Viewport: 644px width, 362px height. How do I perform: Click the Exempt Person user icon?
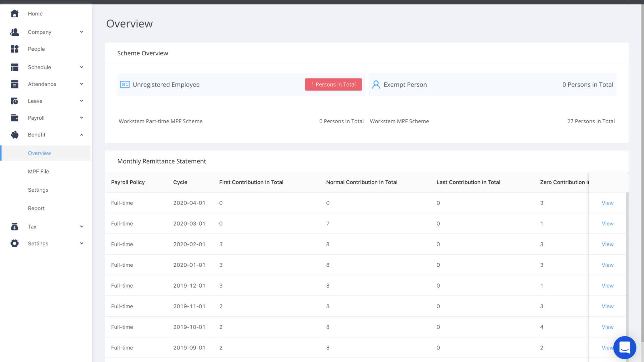coord(376,84)
